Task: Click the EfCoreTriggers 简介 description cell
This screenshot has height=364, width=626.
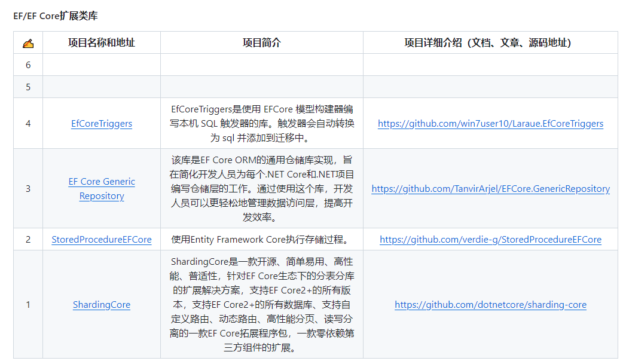Action: coord(261,123)
